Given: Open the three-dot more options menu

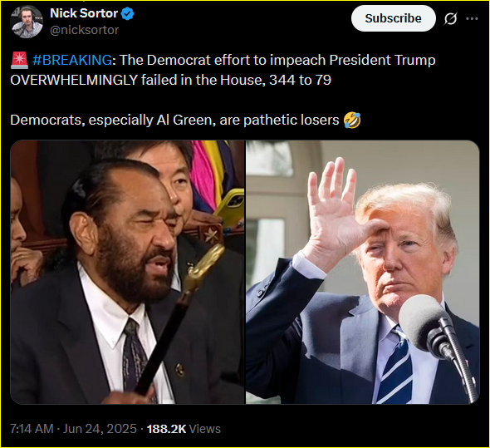Looking at the screenshot, I should point(472,19).
